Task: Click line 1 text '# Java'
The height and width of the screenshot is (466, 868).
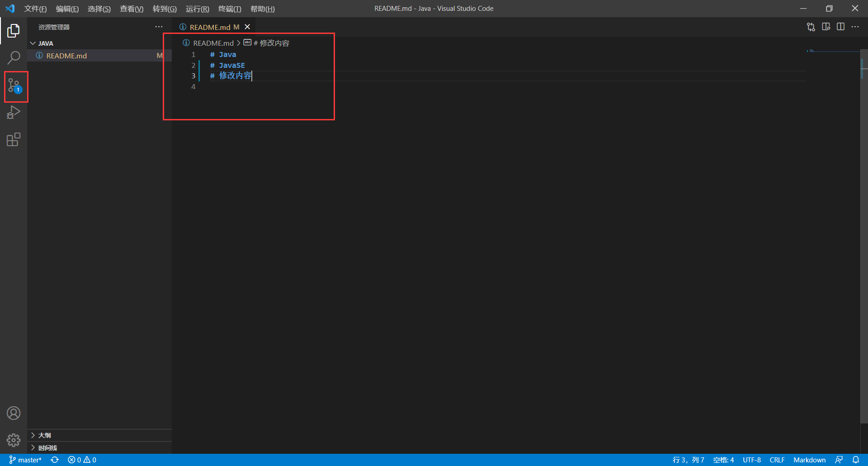Action: coord(223,54)
